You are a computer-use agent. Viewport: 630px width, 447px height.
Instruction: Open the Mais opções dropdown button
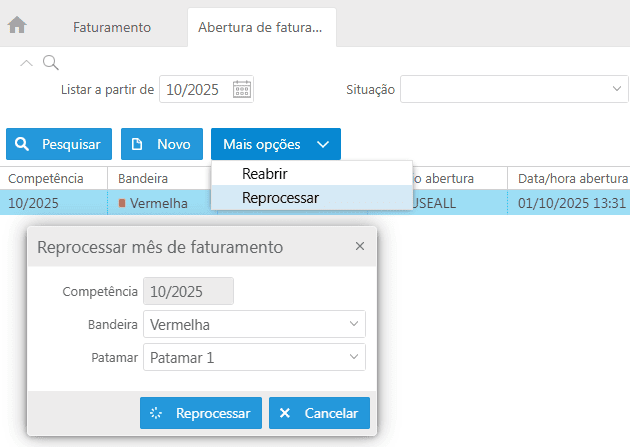click(x=275, y=144)
